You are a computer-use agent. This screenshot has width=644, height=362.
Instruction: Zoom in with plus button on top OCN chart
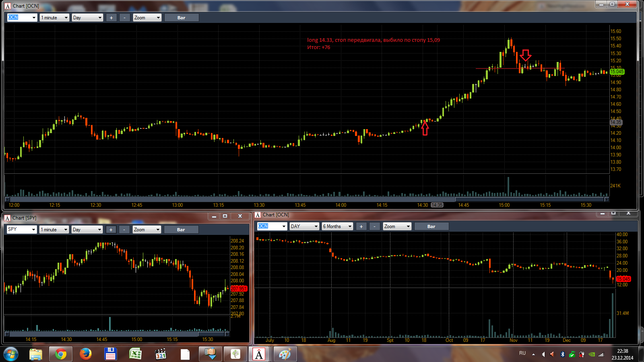tap(111, 18)
